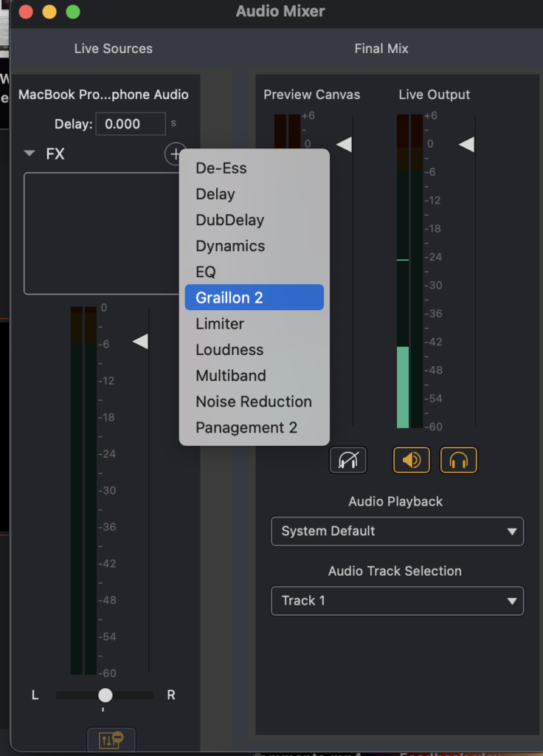
Task: Open the Final Mix tab
Action: pos(381,49)
